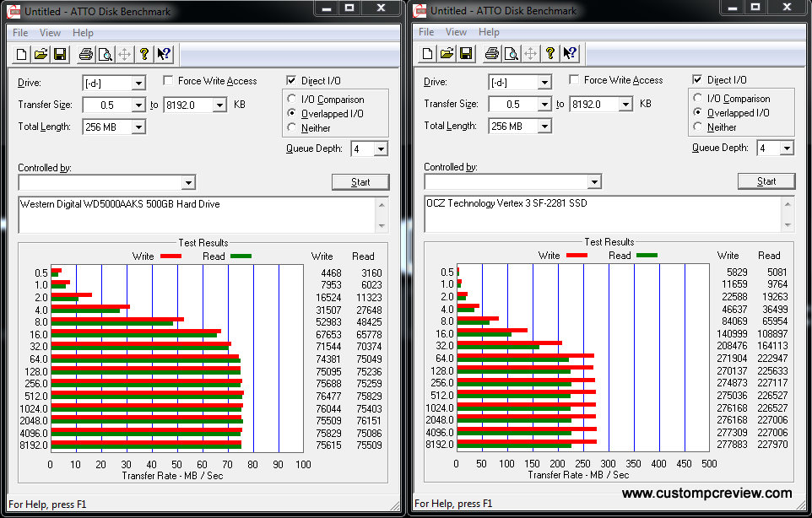Open 8192.0 max transfer size dropdown, left window
Viewport: 812px width, 518px height.
click(219, 105)
